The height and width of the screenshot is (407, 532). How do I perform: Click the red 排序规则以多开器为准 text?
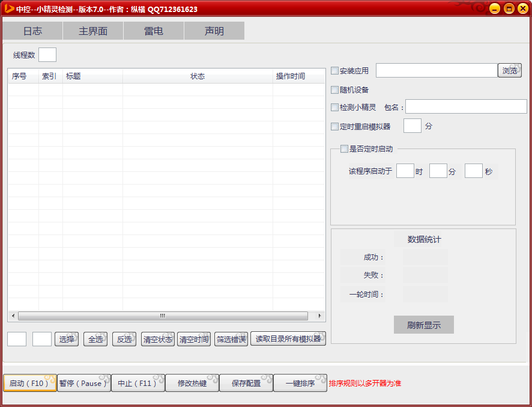pos(365,383)
